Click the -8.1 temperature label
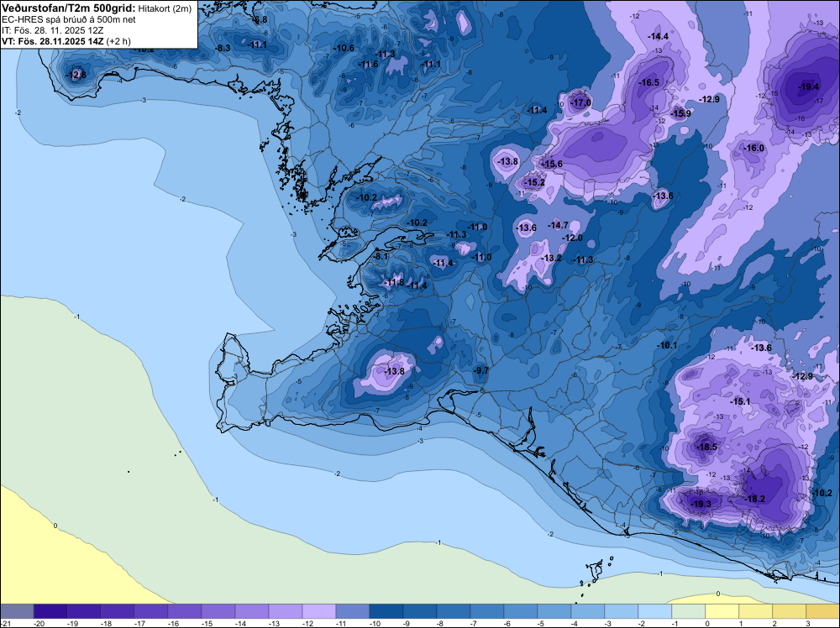The height and width of the screenshot is (628, 840). (381, 256)
